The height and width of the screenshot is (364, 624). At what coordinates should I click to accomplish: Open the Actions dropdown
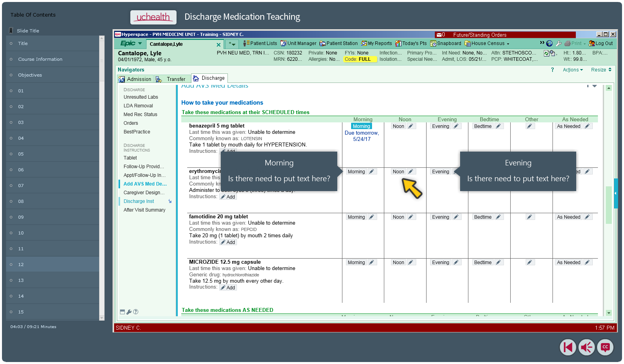[x=573, y=70]
